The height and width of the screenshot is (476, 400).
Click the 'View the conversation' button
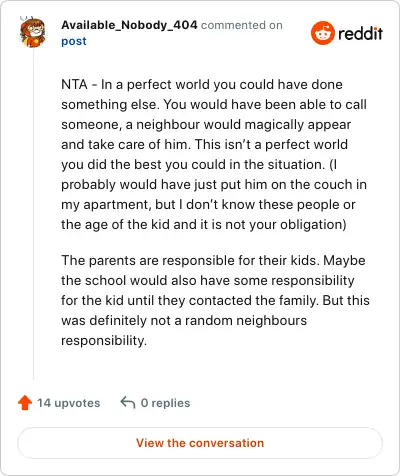coord(200,443)
